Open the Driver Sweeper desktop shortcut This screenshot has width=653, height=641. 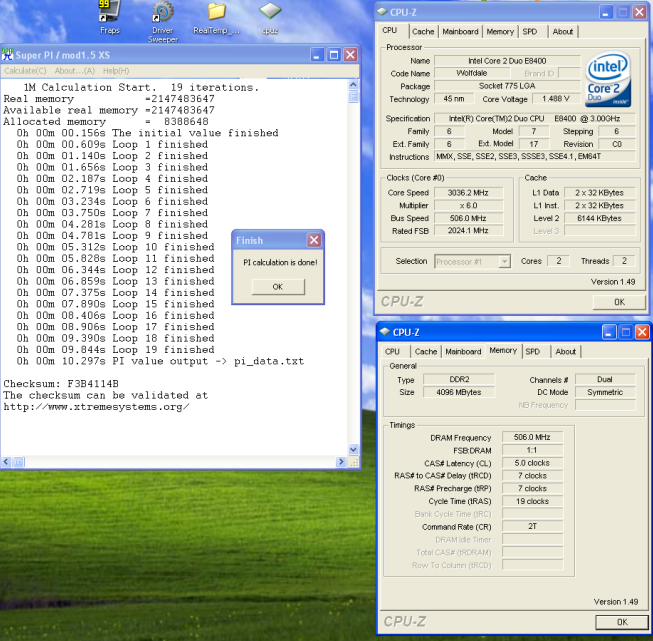click(162, 21)
